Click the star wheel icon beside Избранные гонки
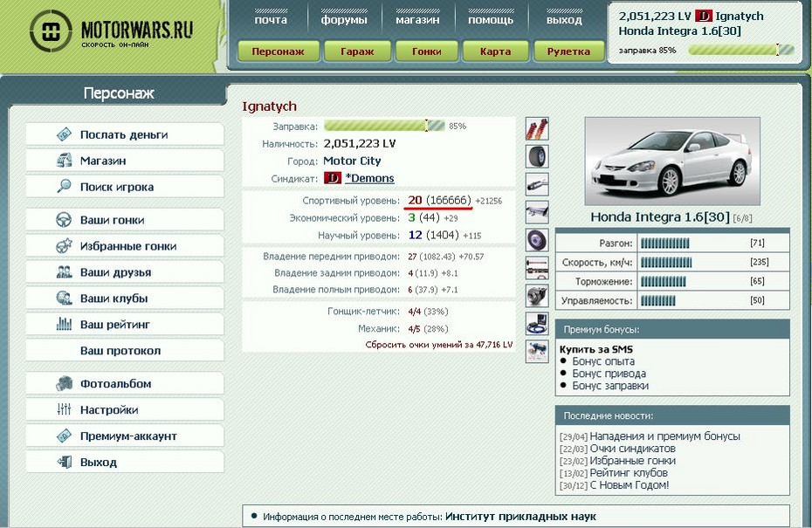 (x=64, y=246)
